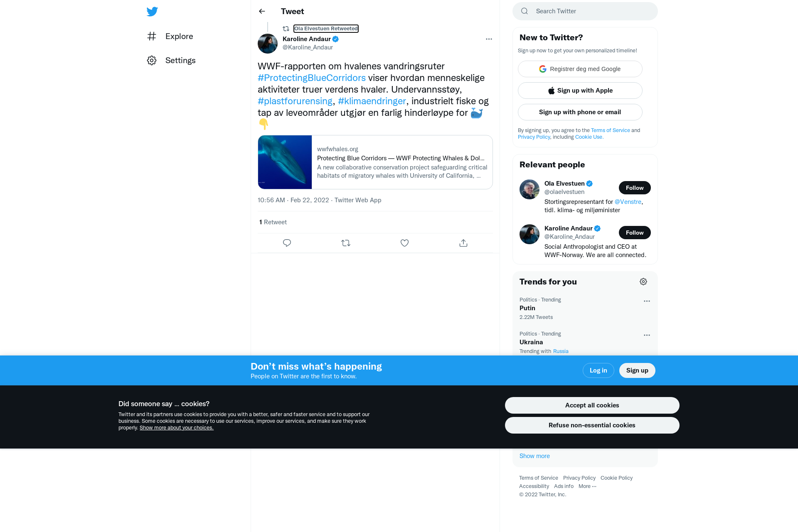Focus the Search Twitter field
Viewport: 798px width, 532px height.
click(x=585, y=11)
